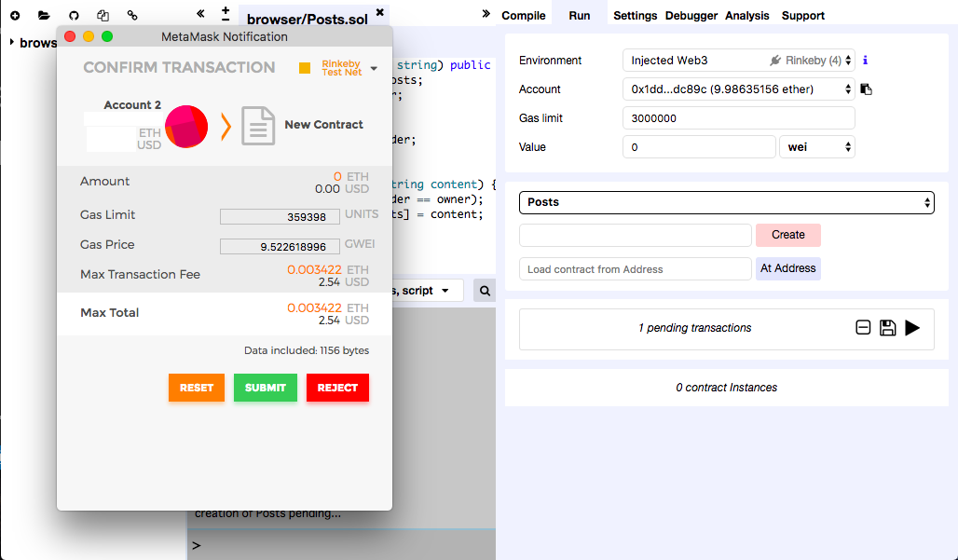Viewport: 958px width, 560px height.
Task: Click the GitHub gist publish icon
Action: (74, 16)
